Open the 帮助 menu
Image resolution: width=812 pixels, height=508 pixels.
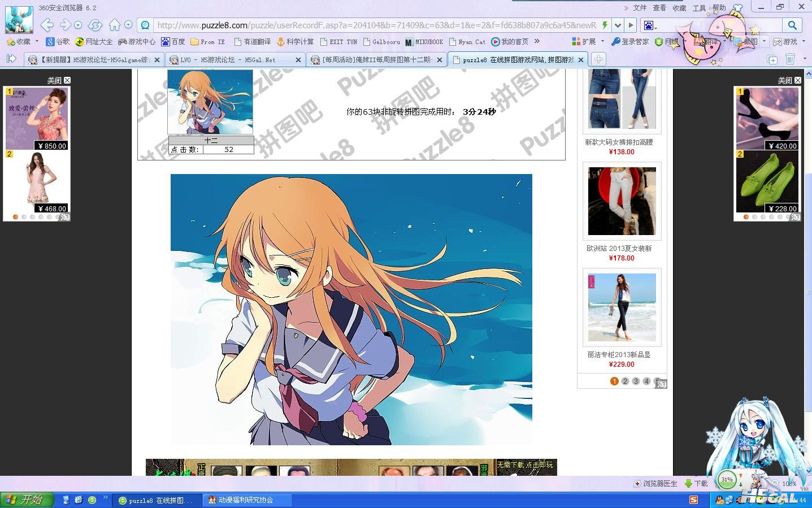pyautogui.click(x=719, y=8)
